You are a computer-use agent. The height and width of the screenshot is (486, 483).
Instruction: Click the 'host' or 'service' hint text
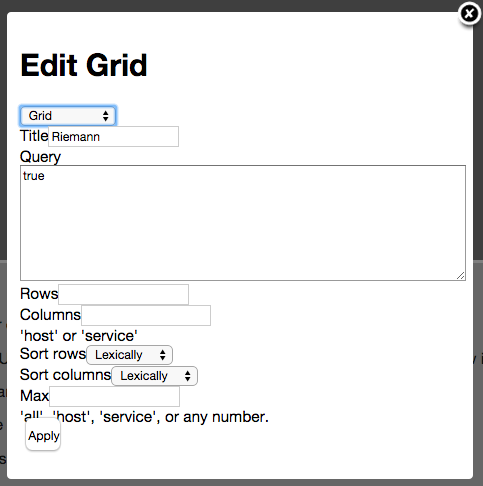(x=79, y=336)
